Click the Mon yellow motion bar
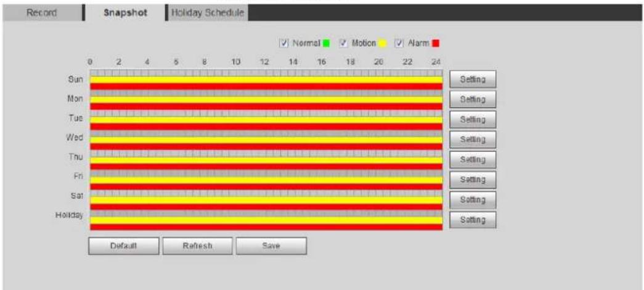644x290 pixels. [x=266, y=100]
